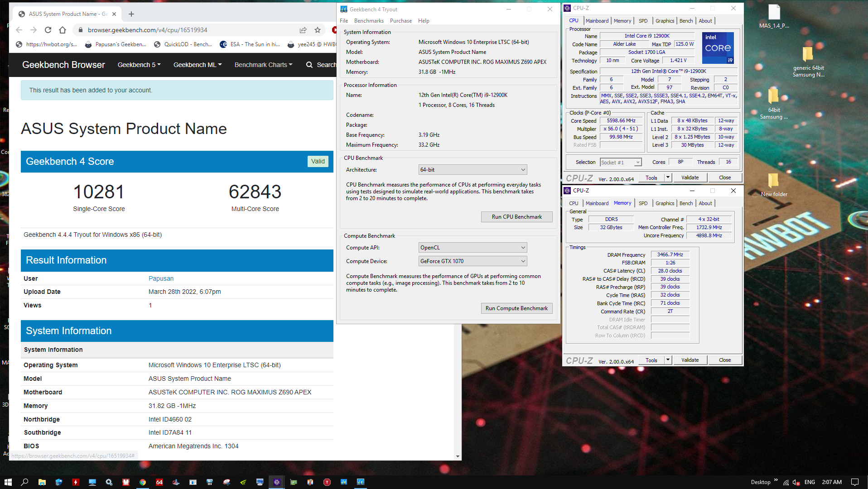The height and width of the screenshot is (489, 868).
Task: Click the ENG language indicator
Action: (x=810, y=482)
